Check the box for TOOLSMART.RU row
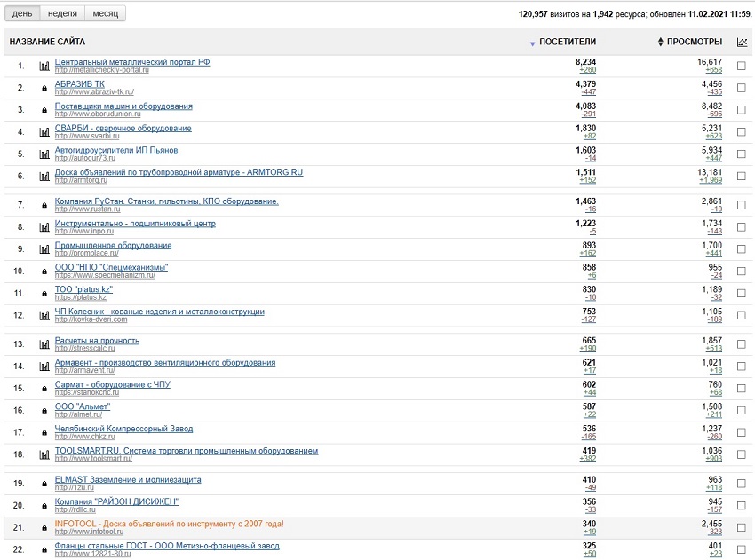Viewport: 755px width, 560px height. click(x=742, y=455)
